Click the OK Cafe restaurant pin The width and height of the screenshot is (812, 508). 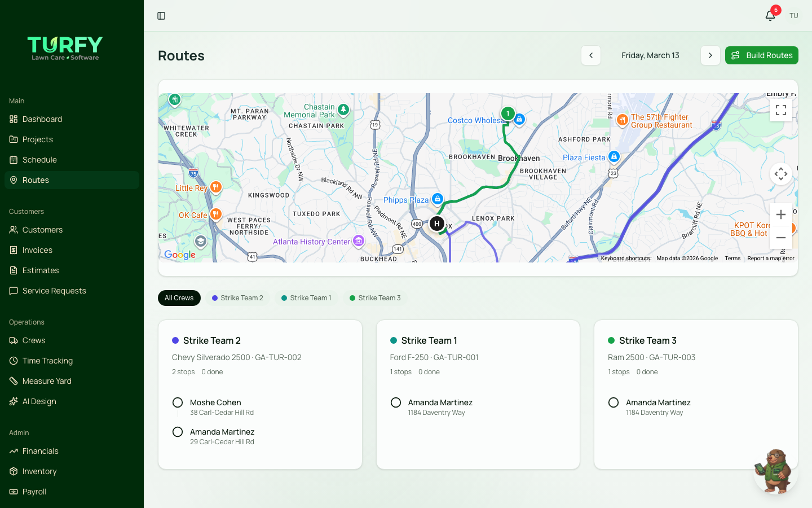(x=215, y=214)
